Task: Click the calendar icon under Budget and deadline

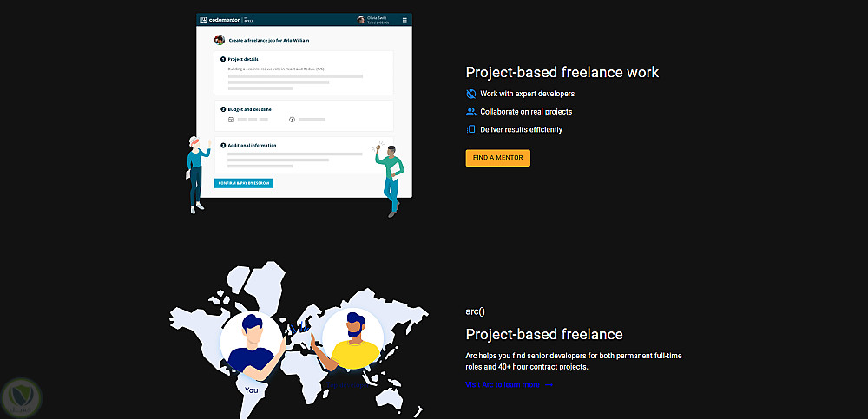Action: (232, 120)
